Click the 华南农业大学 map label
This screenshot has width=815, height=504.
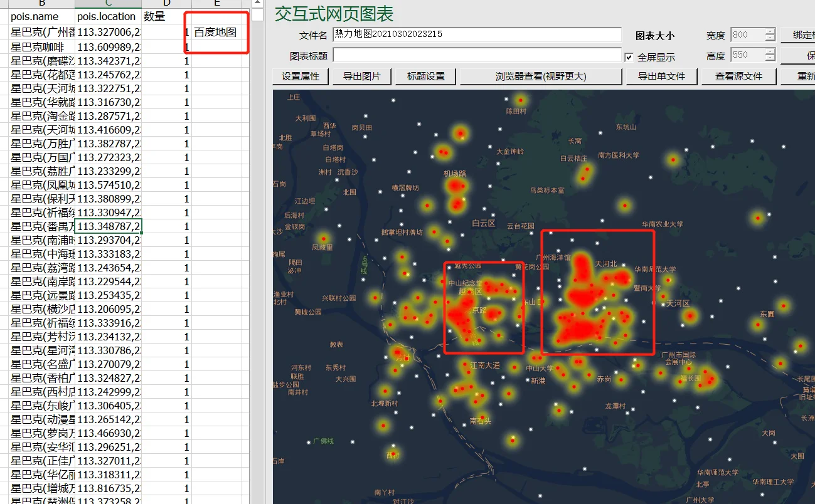point(663,224)
